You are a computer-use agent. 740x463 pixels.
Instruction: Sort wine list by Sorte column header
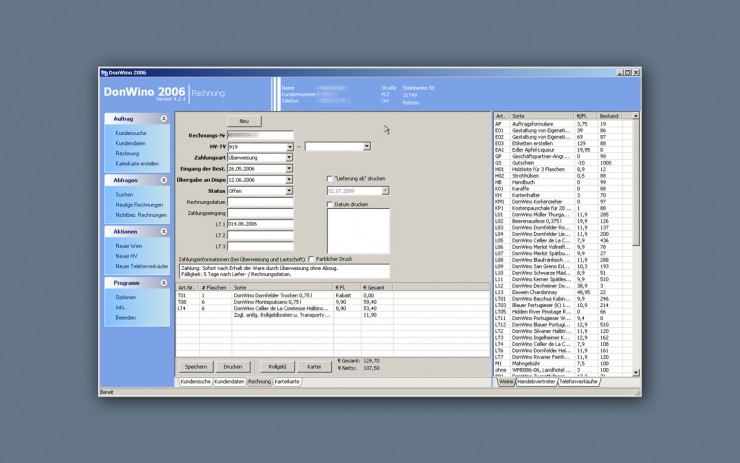[x=542, y=116]
